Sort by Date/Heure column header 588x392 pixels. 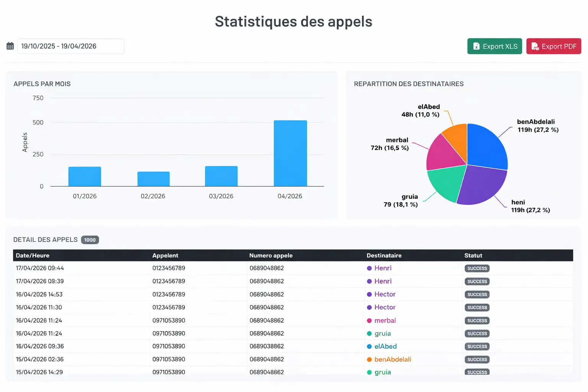point(33,255)
